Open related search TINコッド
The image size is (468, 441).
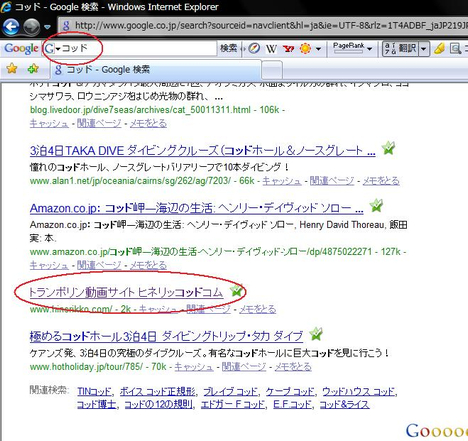[94, 391]
